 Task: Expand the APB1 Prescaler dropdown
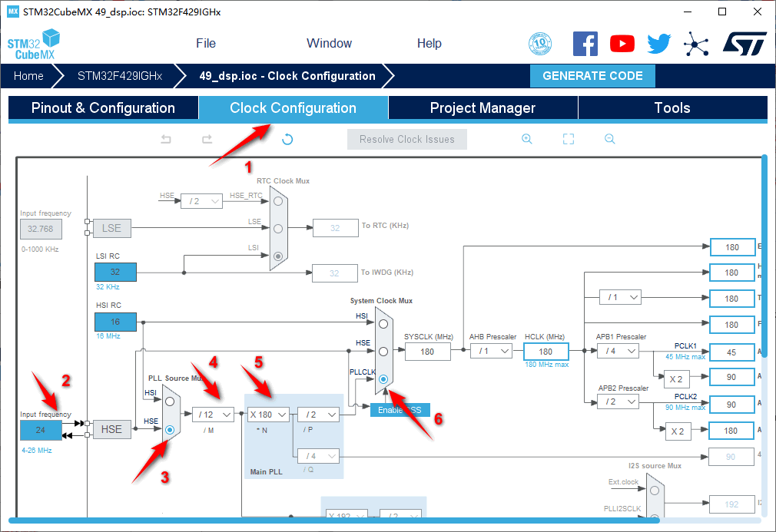click(618, 351)
